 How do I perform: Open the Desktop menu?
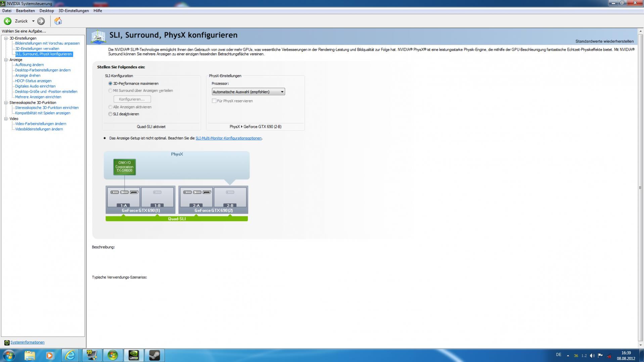[47, 11]
